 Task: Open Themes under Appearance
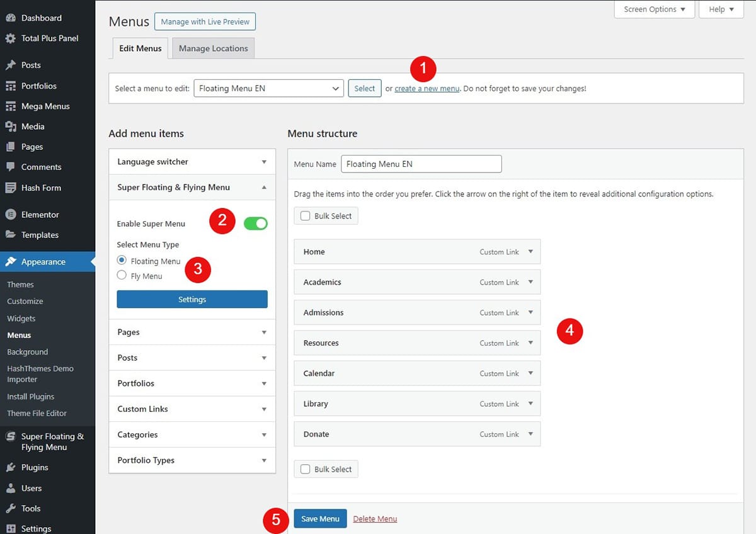coord(20,285)
